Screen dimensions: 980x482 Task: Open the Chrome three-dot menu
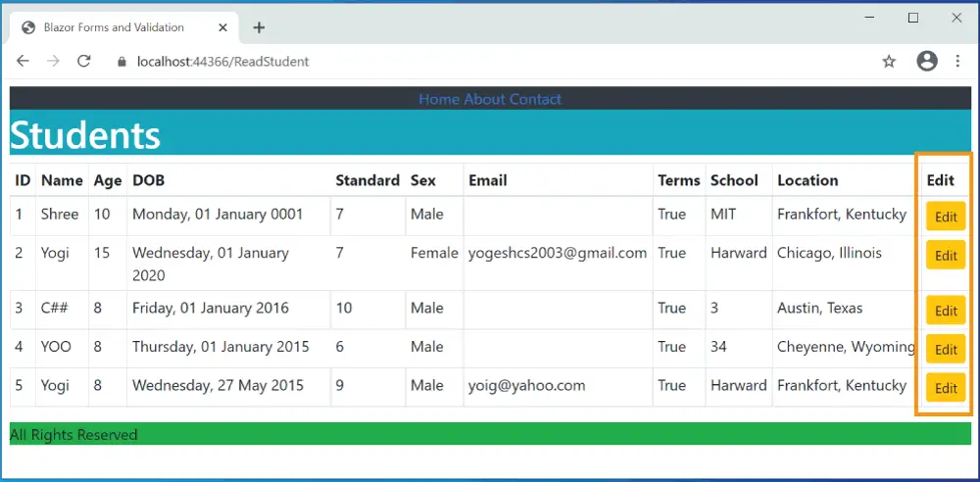pos(957,61)
